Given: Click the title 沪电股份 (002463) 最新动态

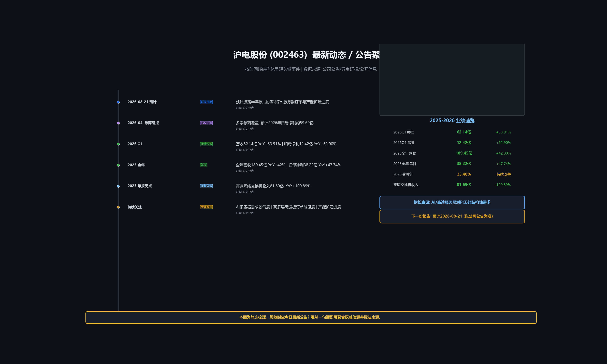Looking at the screenshot, I should pos(307,55).
